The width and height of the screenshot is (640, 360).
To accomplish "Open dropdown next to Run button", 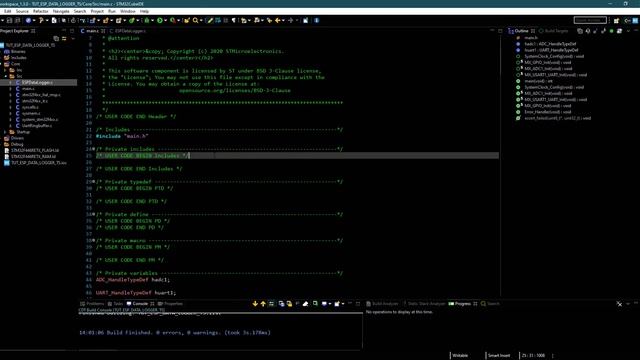I will point(165,20).
